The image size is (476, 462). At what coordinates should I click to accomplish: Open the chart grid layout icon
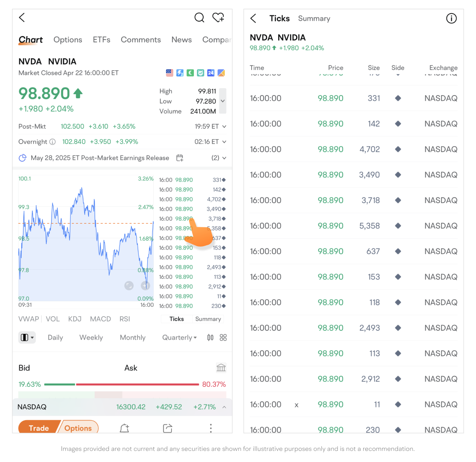coord(223,337)
